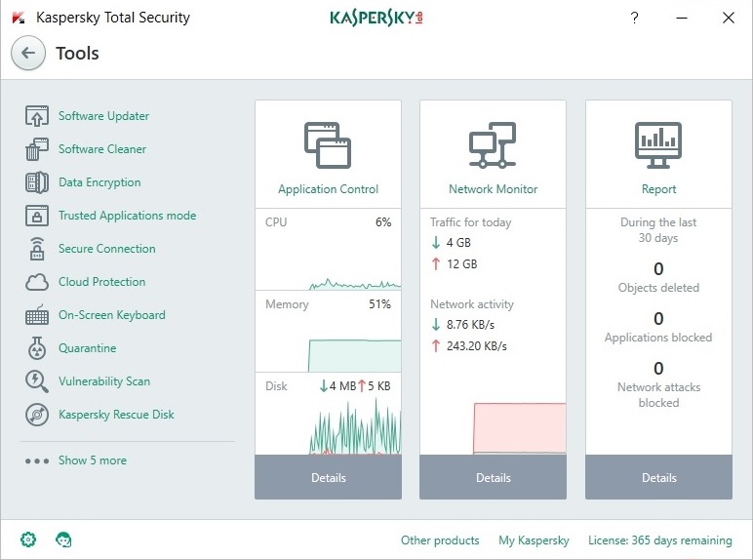Click the CPU 6% value
Screen dimensions: 753x560
click(x=383, y=222)
